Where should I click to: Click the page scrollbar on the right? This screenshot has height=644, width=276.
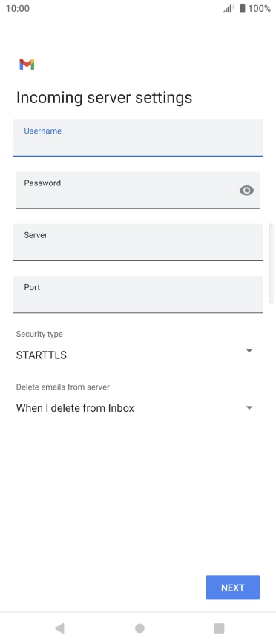[271, 263]
